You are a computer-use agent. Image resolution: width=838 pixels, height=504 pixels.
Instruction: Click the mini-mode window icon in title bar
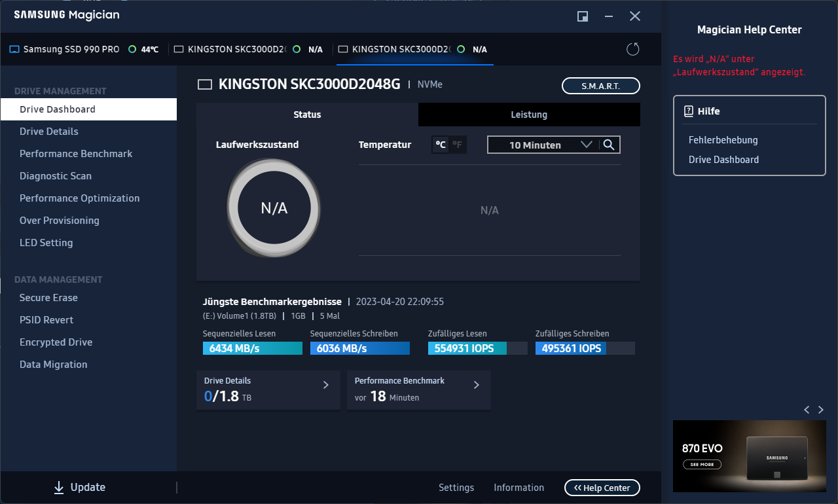583,16
